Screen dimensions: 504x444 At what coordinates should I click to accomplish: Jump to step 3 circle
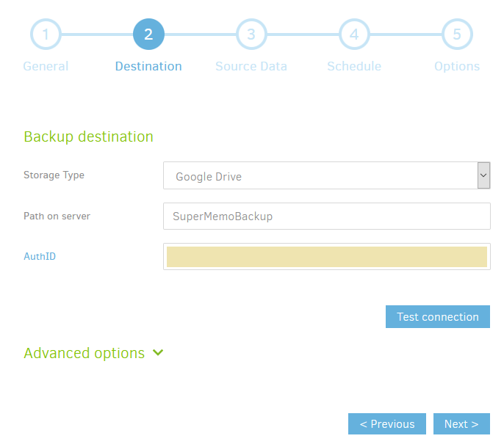pyautogui.click(x=251, y=34)
